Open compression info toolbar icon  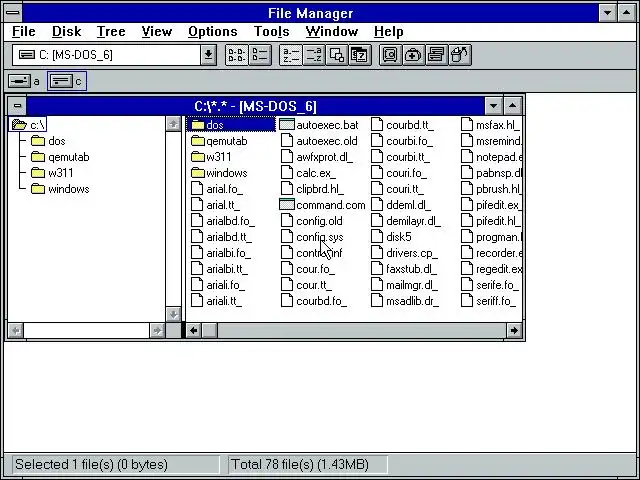tap(436, 55)
